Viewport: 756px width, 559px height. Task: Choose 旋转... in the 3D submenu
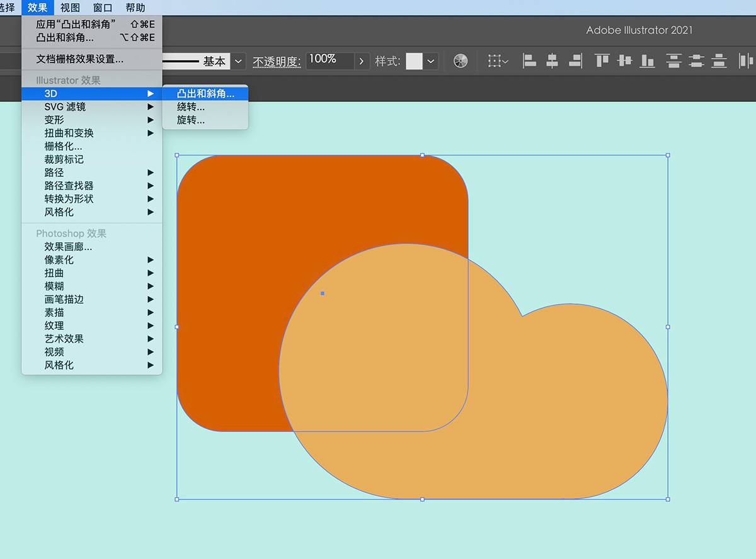(x=205, y=120)
